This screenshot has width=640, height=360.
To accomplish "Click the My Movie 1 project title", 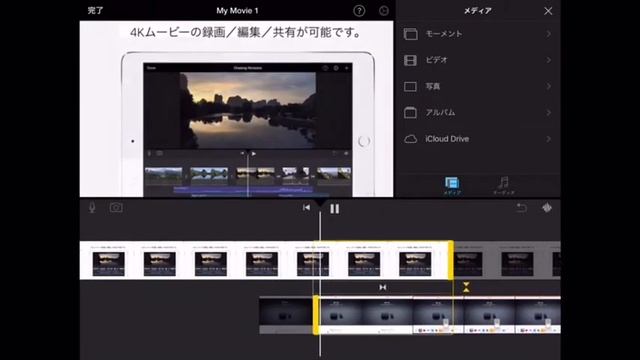I will click(237, 11).
